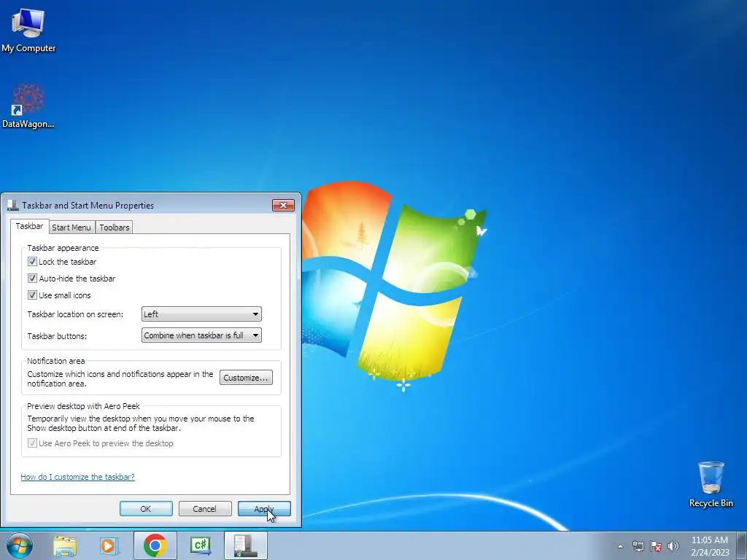The image size is (747, 560).
Task: Open My Computer desktop icon
Action: (x=28, y=29)
